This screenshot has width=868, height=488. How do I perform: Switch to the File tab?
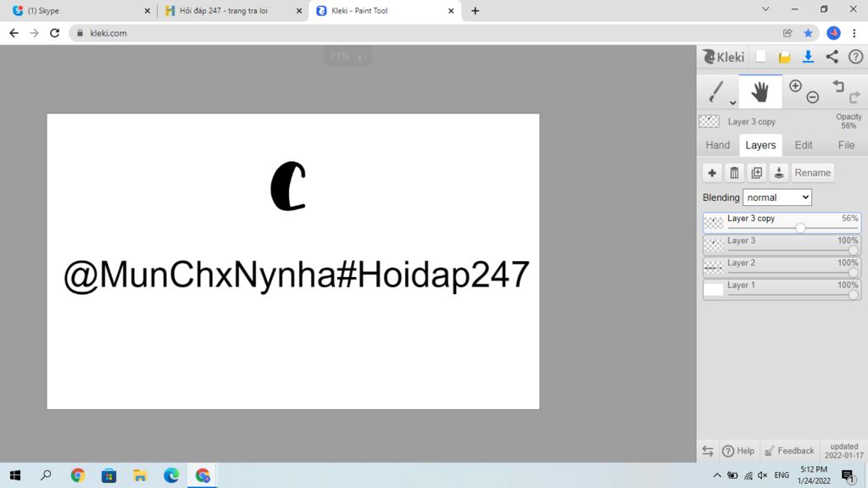846,145
